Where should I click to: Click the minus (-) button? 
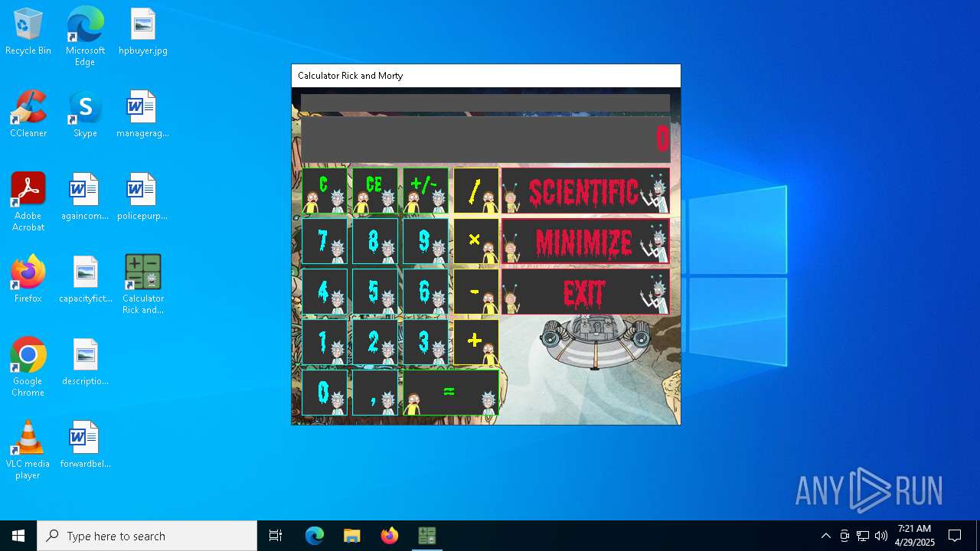pyautogui.click(x=476, y=292)
